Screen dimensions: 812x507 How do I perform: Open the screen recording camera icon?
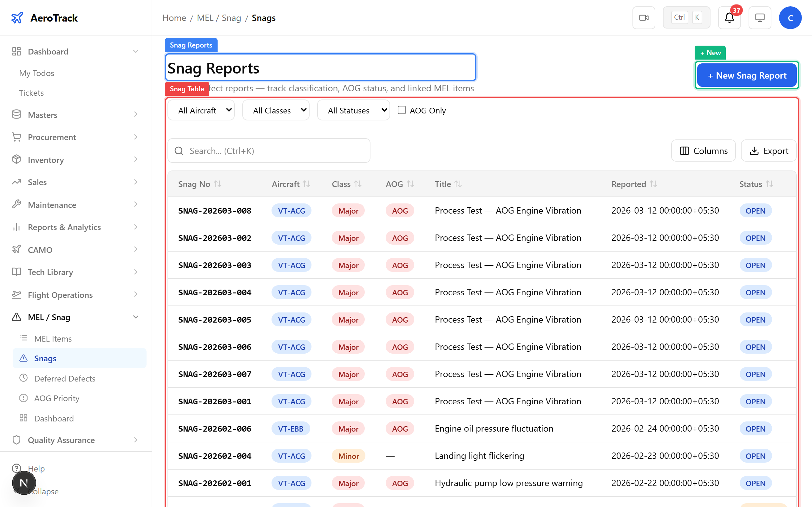644,17
